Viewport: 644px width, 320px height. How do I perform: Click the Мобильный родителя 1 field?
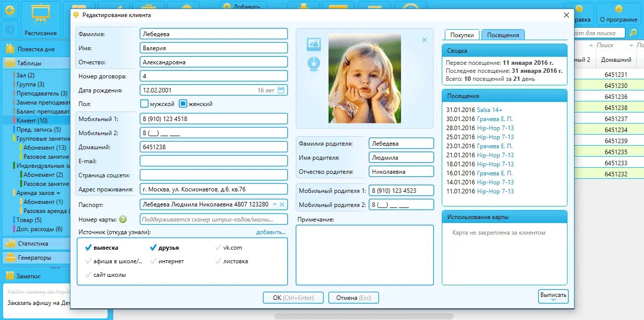[401, 191]
